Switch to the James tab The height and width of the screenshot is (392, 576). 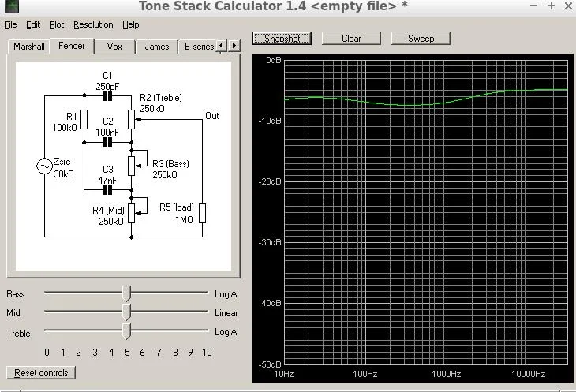click(x=156, y=47)
